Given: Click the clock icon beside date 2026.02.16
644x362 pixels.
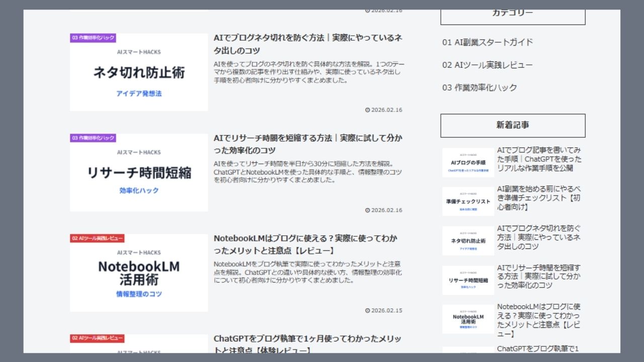Looking at the screenshot, I should click(x=367, y=110).
